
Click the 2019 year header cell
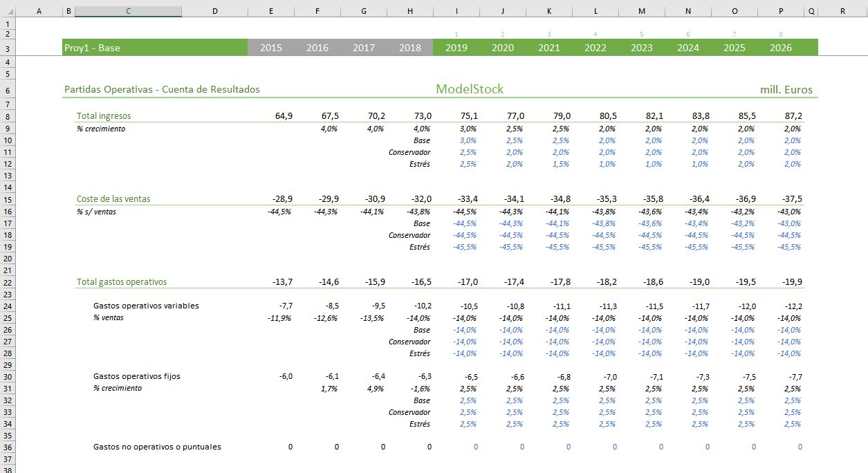tap(456, 48)
